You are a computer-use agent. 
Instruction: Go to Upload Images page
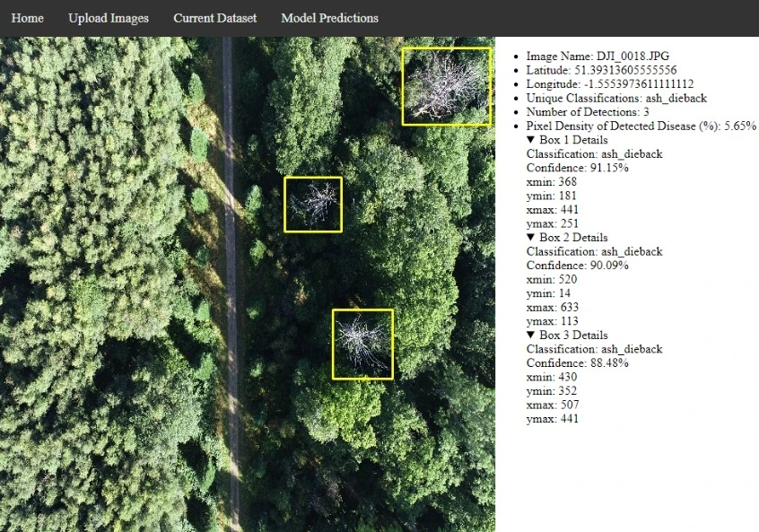tap(109, 18)
